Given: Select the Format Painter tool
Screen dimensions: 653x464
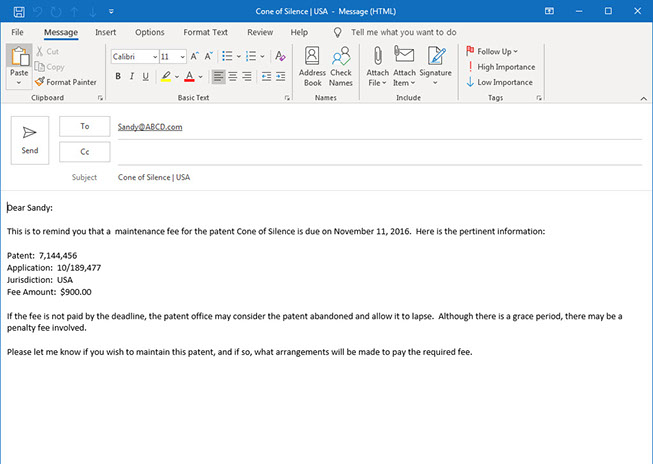Looking at the screenshot, I should [66, 81].
